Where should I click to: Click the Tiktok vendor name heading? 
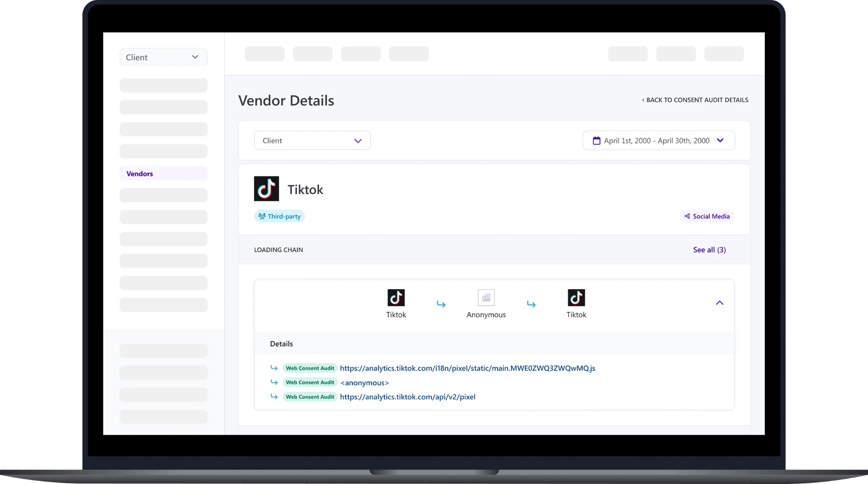click(x=305, y=189)
